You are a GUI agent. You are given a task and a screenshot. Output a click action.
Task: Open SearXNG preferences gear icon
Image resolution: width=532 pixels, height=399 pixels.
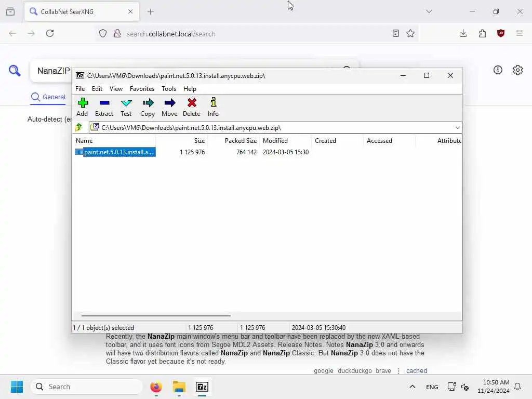tap(518, 70)
